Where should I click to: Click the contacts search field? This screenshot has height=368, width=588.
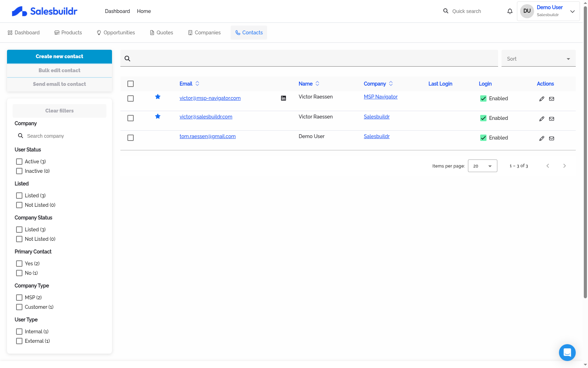tap(309, 58)
